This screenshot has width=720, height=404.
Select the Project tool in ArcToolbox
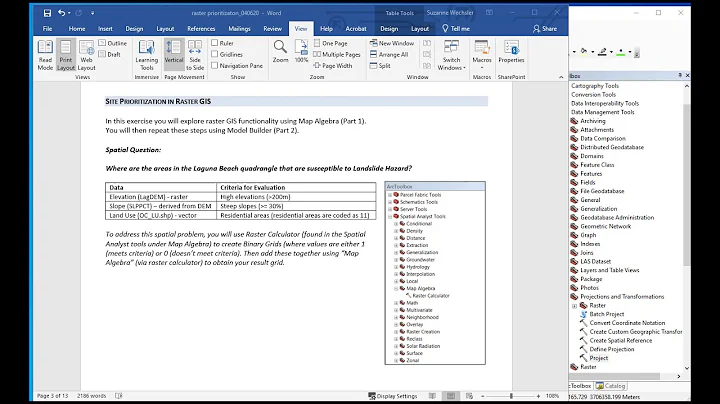(x=598, y=358)
